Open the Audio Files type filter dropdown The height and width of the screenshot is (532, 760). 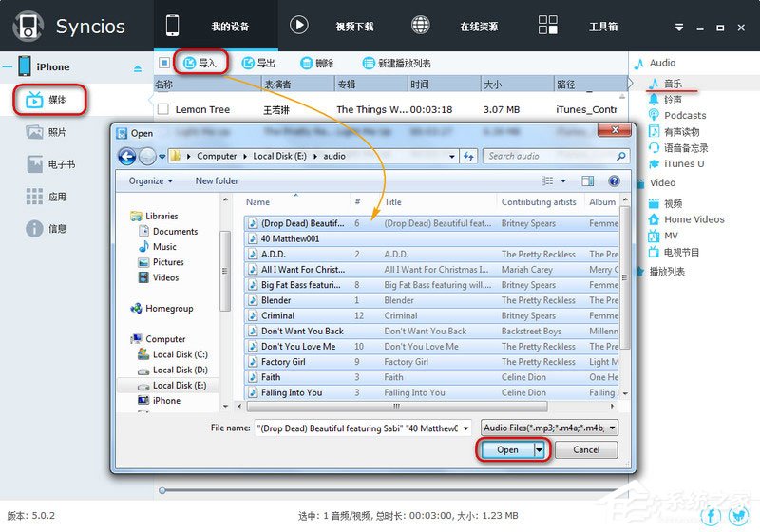click(549, 427)
